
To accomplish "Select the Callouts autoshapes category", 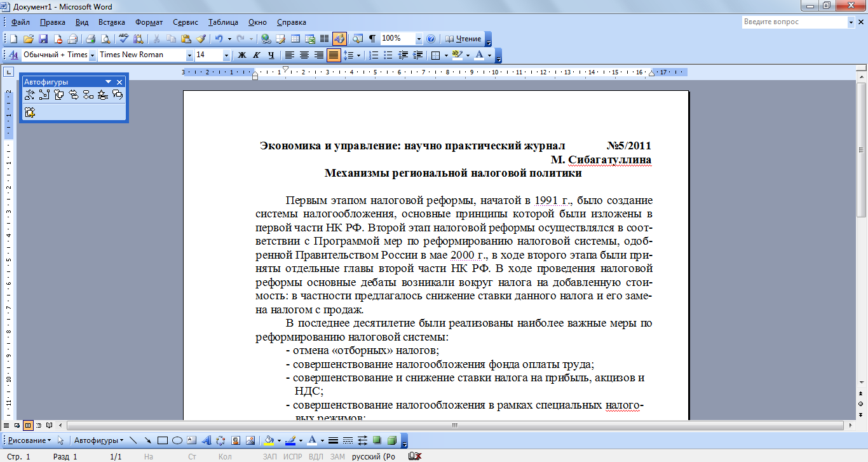I will click(x=117, y=95).
